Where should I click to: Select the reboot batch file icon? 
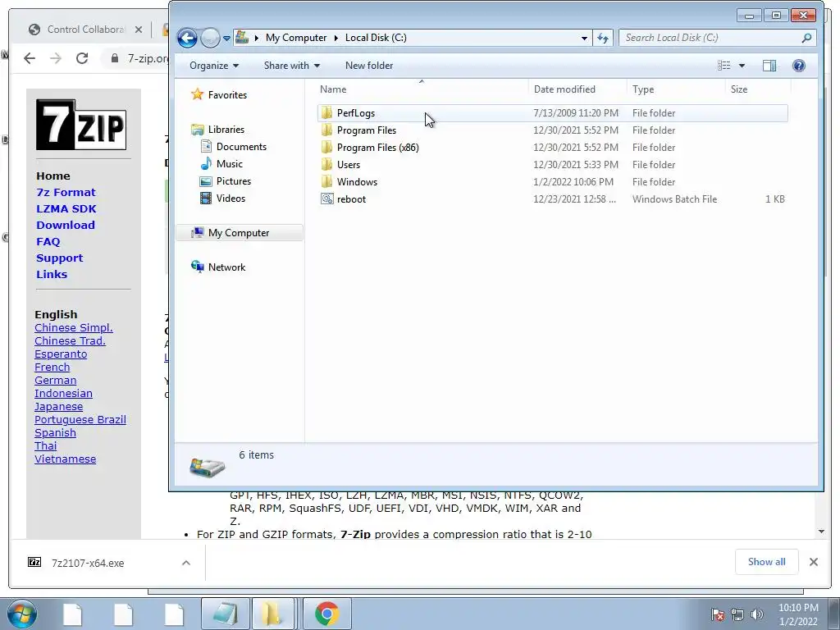pyautogui.click(x=326, y=199)
